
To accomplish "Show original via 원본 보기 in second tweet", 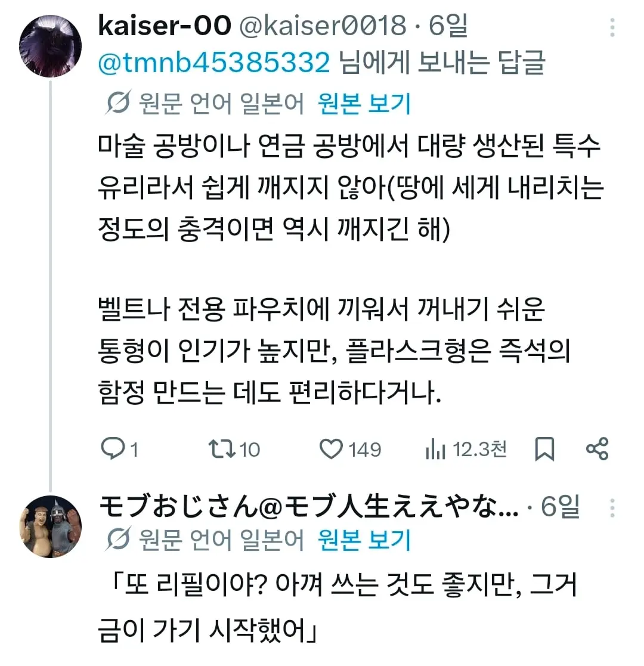I will point(364,540).
